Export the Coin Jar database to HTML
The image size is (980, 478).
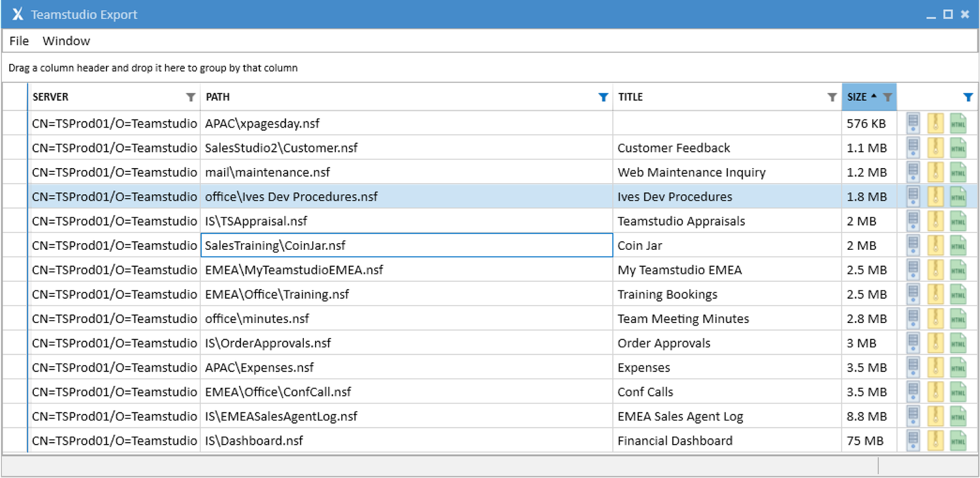(x=957, y=245)
